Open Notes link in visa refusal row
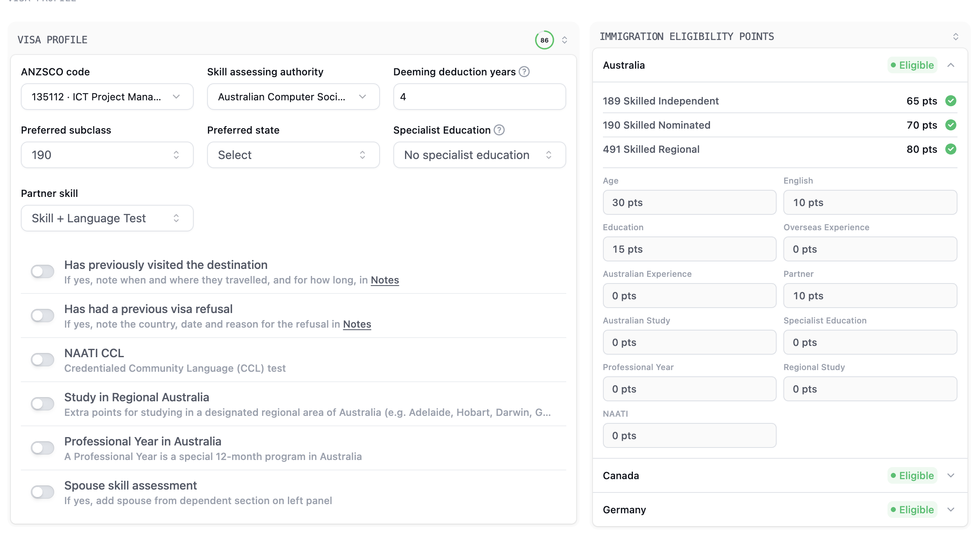980x542 pixels. click(x=357, y=324)
